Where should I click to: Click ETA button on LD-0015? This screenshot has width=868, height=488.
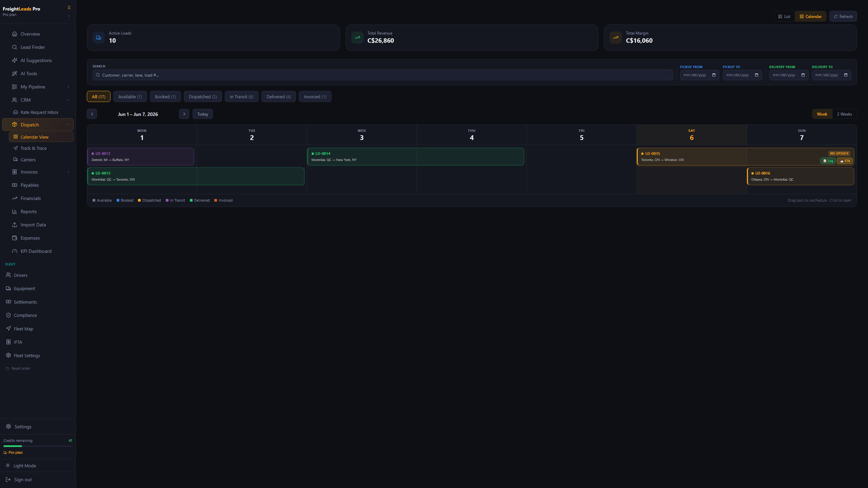(x=845, y=161)
